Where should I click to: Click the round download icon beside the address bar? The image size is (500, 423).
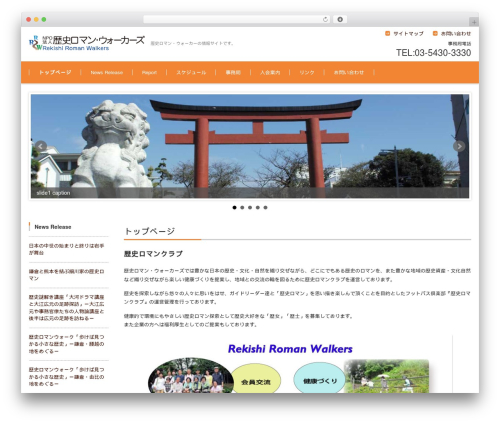pyautogui.click(x=340, y=19)
